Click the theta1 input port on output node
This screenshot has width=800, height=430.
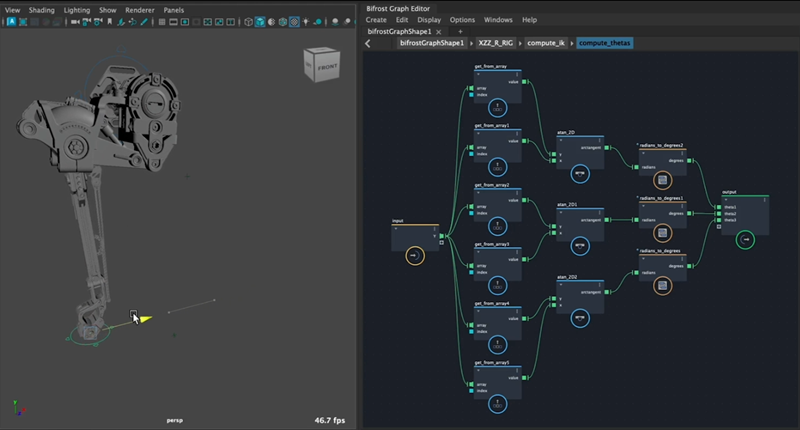(x=719, y=207)
